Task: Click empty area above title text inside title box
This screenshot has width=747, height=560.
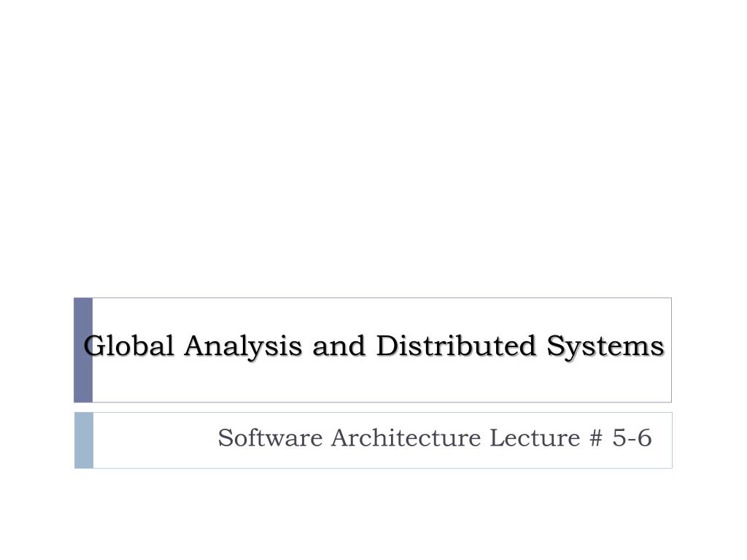Action: pyautogui.click(x=381, y=314)
